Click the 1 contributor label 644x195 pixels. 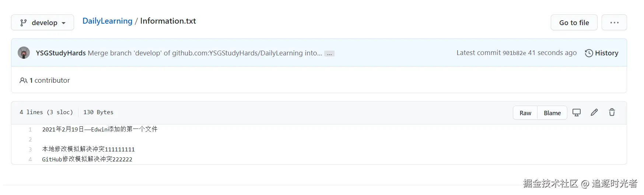click(50, 80)
